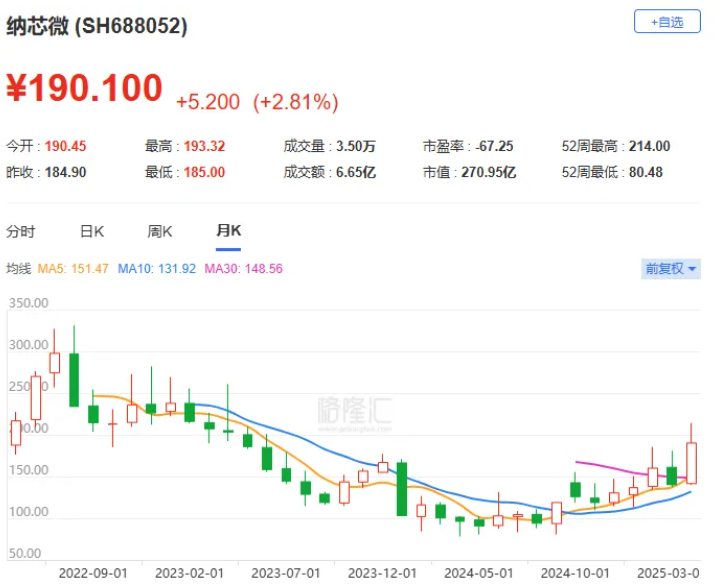
Task: Click the rightmost red candlestick on chart
Action: (x=691, y=462)
